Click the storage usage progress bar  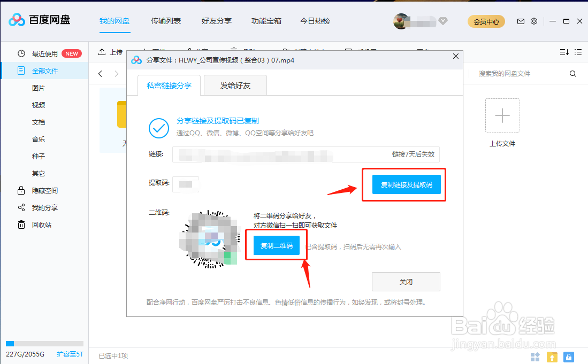(x=44, y=344)
